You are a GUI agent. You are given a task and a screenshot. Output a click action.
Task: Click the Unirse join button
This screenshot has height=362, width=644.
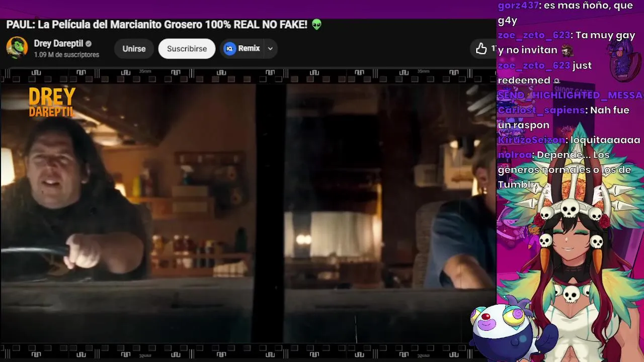click(134, 49)
